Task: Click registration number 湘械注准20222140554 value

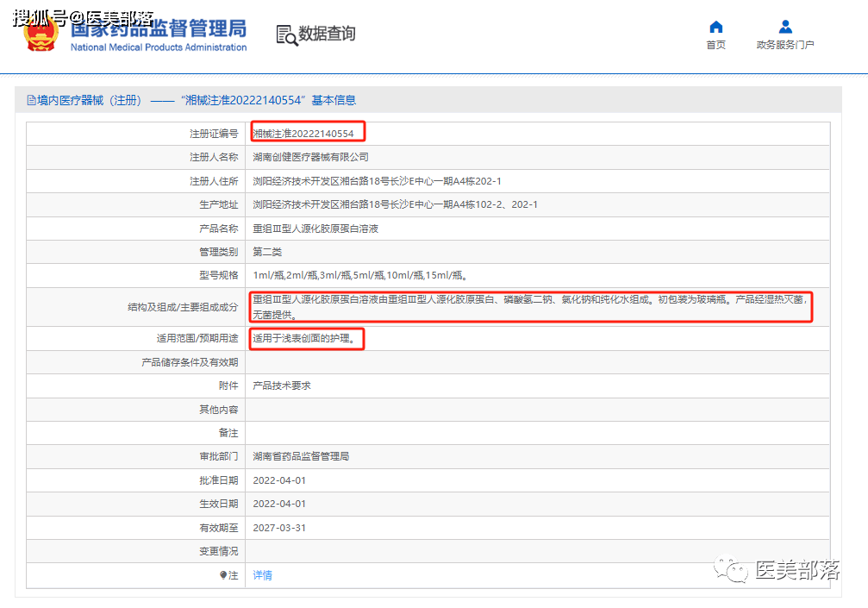Action: pyautogui.click(x=303, y=134)
